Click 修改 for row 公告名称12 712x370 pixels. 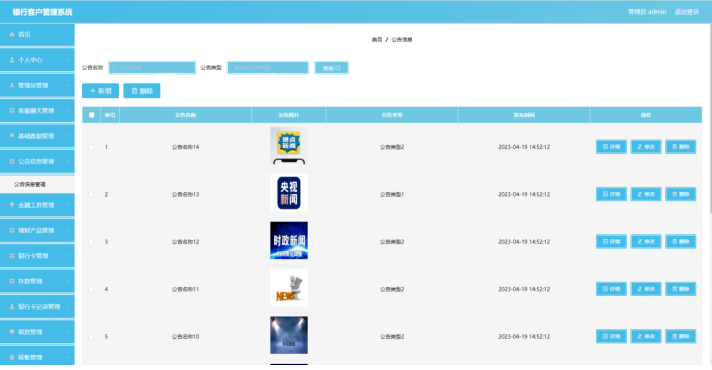click(x=646, y=242)
